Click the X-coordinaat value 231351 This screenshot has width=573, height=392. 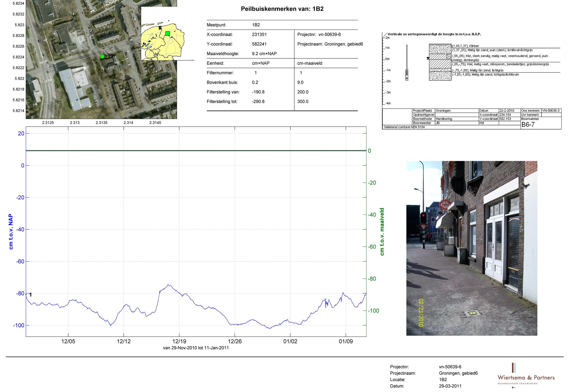[259, 35]
